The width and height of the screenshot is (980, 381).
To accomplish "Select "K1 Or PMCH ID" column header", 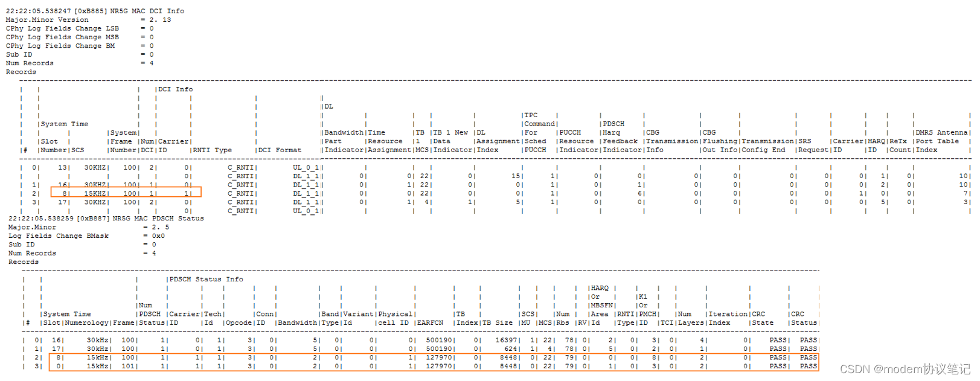I will pyautogui.click(x=647, y=309).
